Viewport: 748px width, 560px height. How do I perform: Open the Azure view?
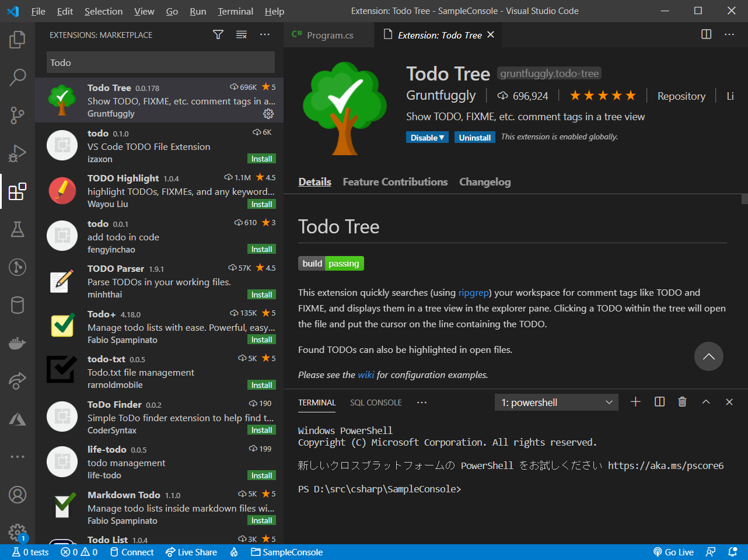[x=18, y=419]
